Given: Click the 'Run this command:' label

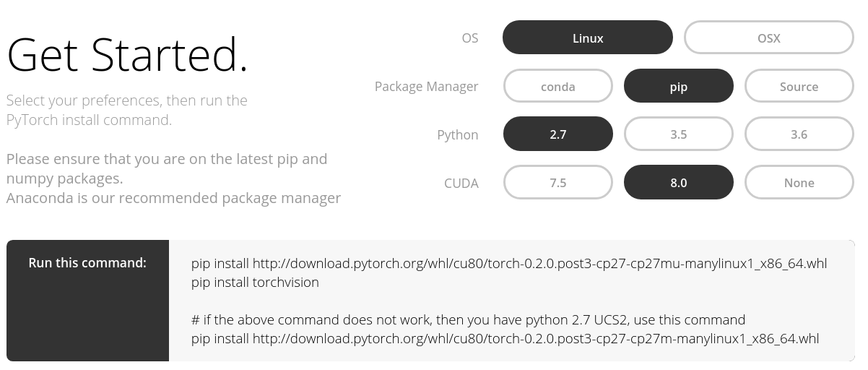Looking at the screenshot, I should coord(87,262).
